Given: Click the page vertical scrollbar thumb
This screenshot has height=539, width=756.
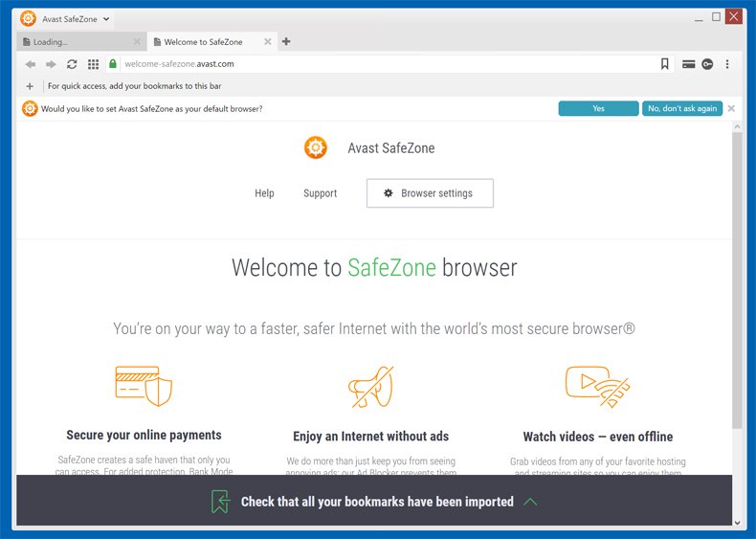Looking at the screenshot, I should pyautogui.click(x=737, y=281).
